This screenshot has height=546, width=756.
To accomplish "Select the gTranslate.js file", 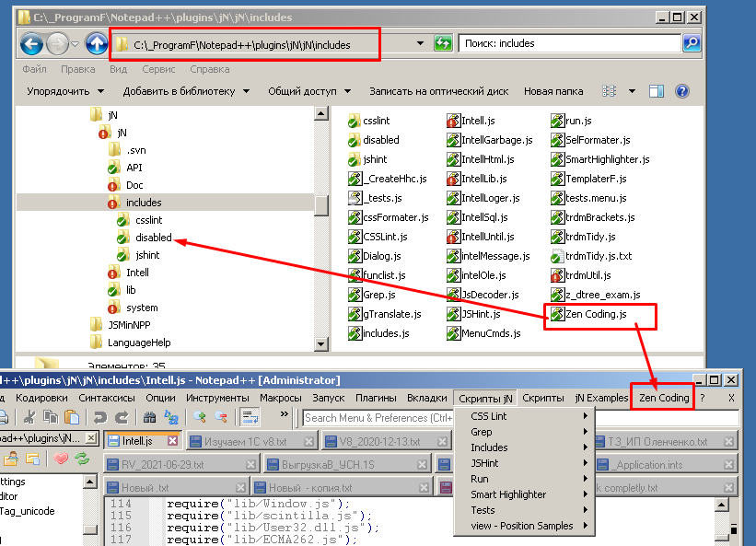I will pyautogui.click(x=385, y=314).
